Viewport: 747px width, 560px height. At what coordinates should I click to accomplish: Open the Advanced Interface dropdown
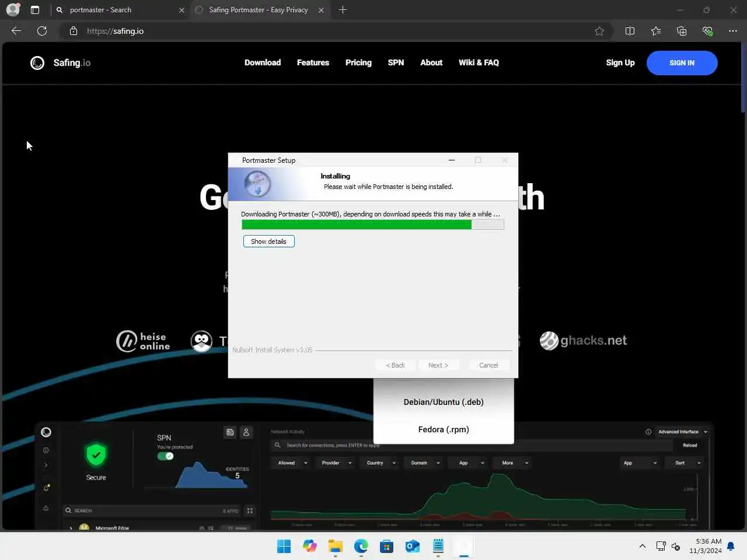[682, 432]
